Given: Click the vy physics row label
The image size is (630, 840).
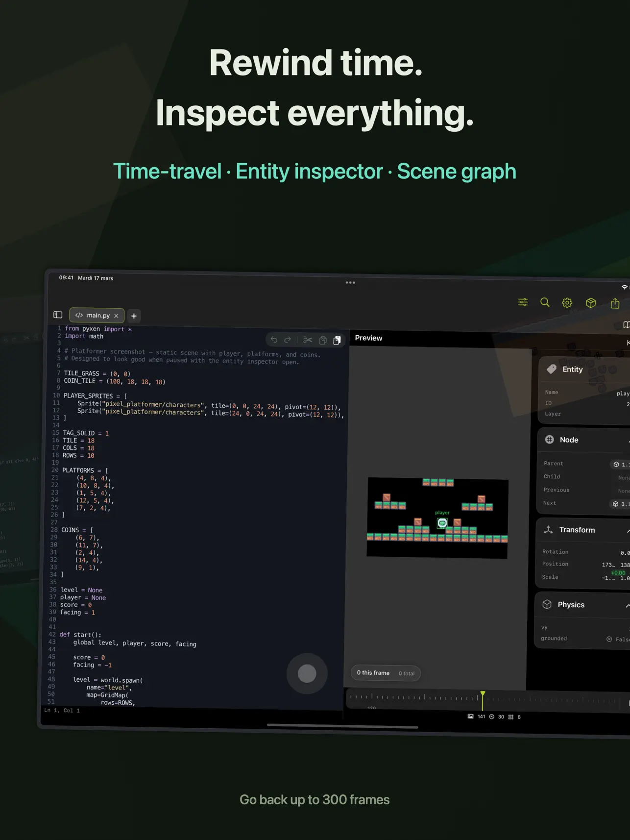Looking at the screenshot, I should click(x=544, y=627).
